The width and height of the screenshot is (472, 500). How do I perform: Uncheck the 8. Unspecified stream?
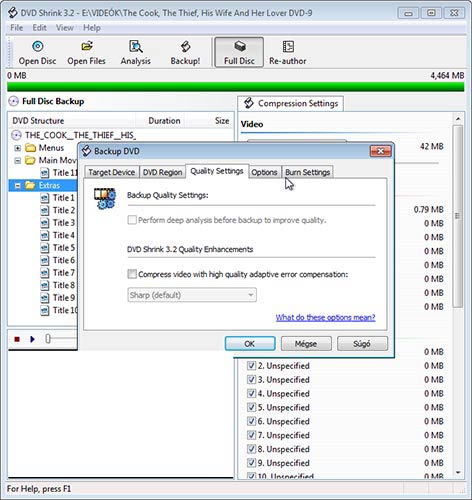pos(251,449)
